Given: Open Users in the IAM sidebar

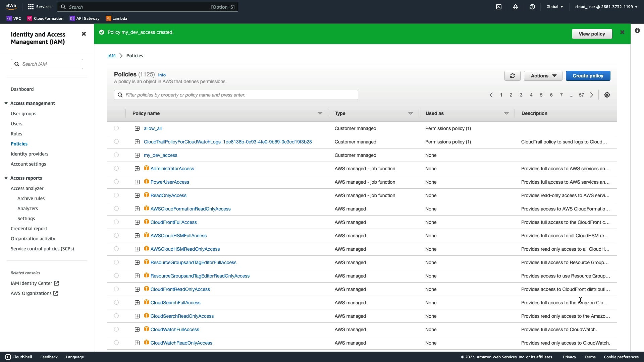Looking at the screenshot, I should click(x=16, y=124).
